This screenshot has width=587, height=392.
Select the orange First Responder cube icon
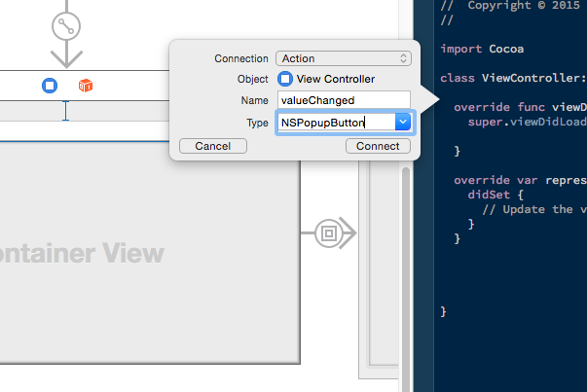pos(86,86)
